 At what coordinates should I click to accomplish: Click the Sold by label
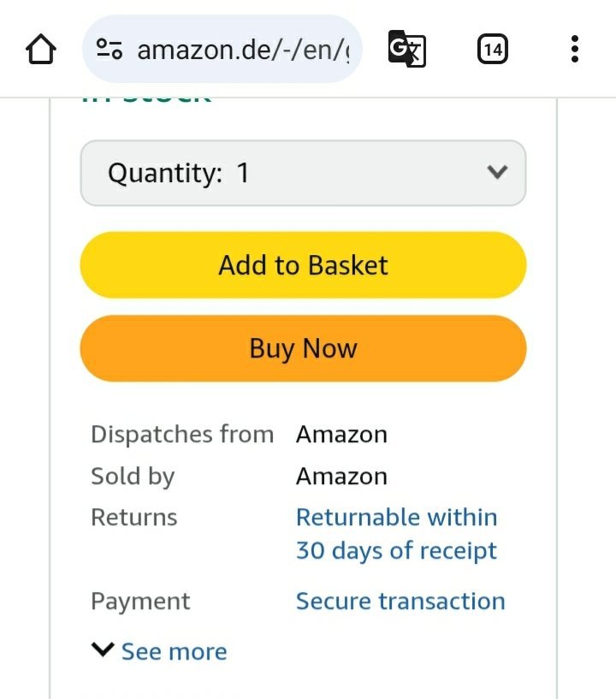coord(133,477)
